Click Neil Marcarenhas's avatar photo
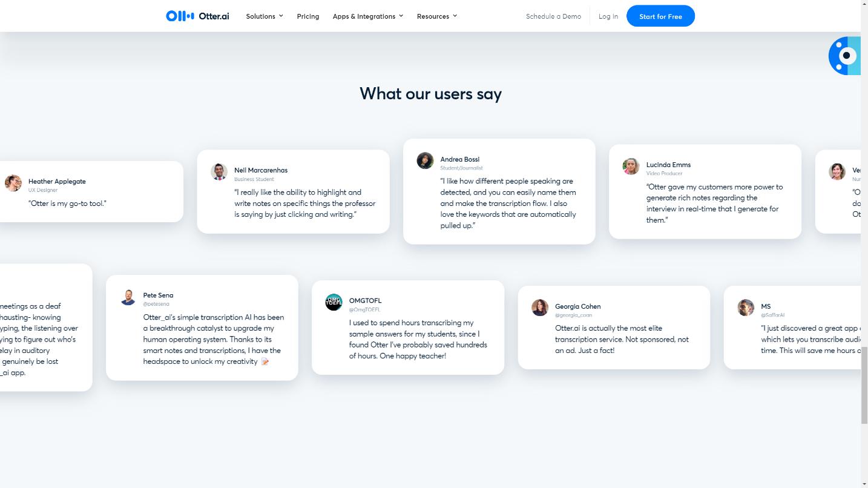Viewport: 868px width, 488px height. point(219,172)
